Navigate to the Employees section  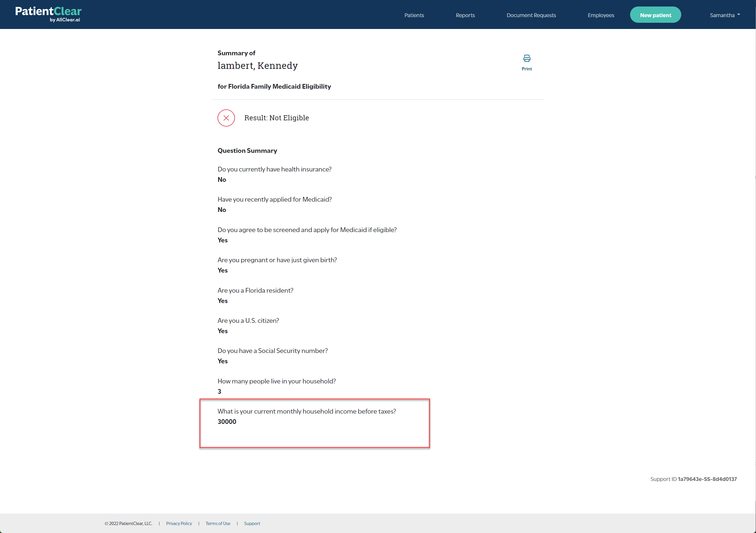[601, 15]
